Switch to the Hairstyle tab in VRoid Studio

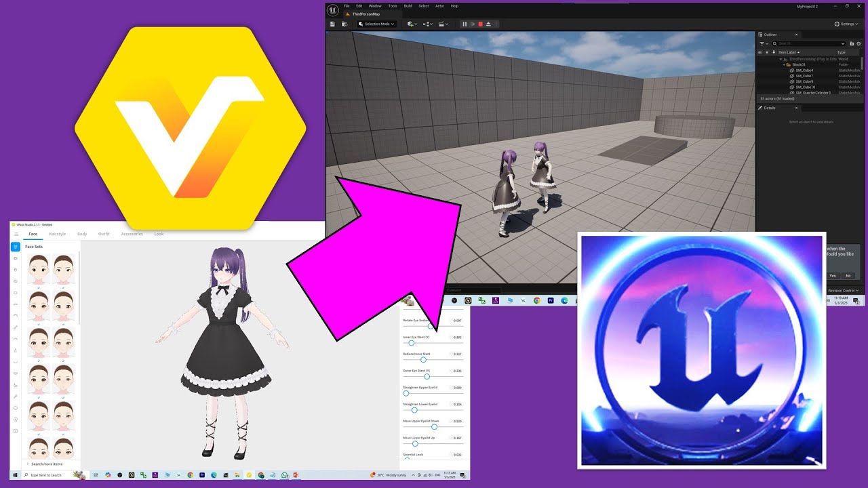[57, 234]
